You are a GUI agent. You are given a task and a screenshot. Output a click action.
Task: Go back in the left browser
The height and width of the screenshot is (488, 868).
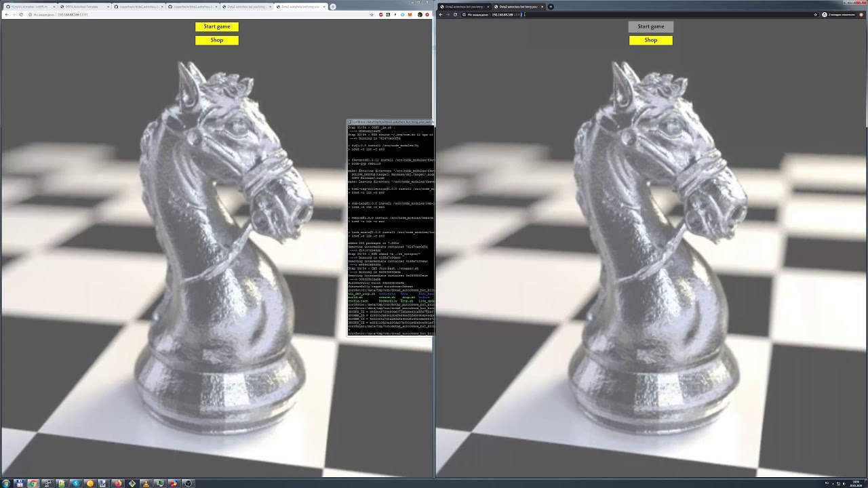(6, 14)
